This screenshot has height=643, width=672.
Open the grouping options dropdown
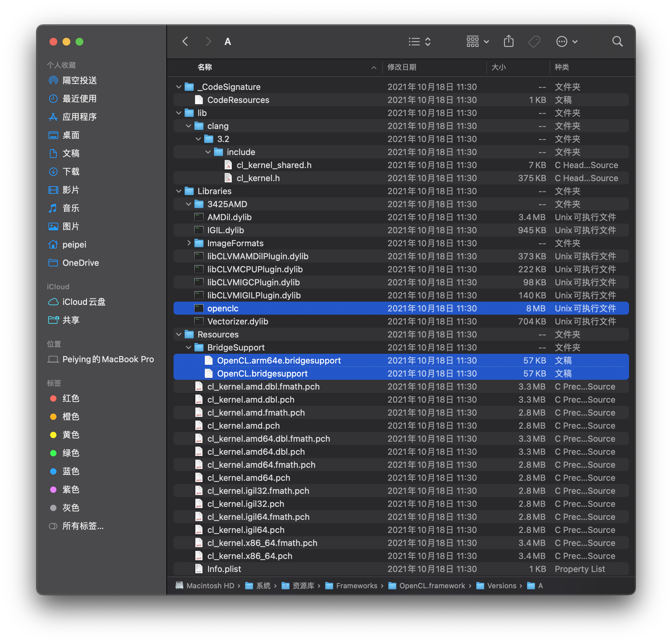477,41
